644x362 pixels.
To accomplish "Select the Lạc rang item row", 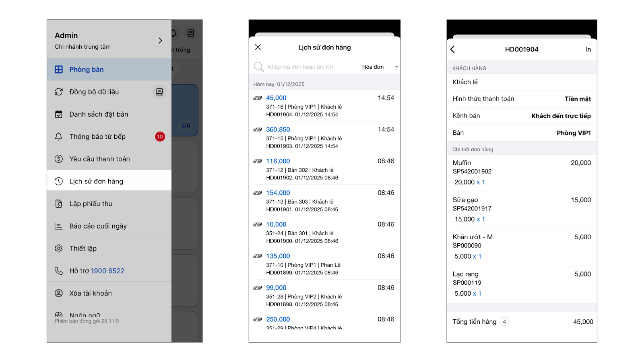I will pos(522,284).
